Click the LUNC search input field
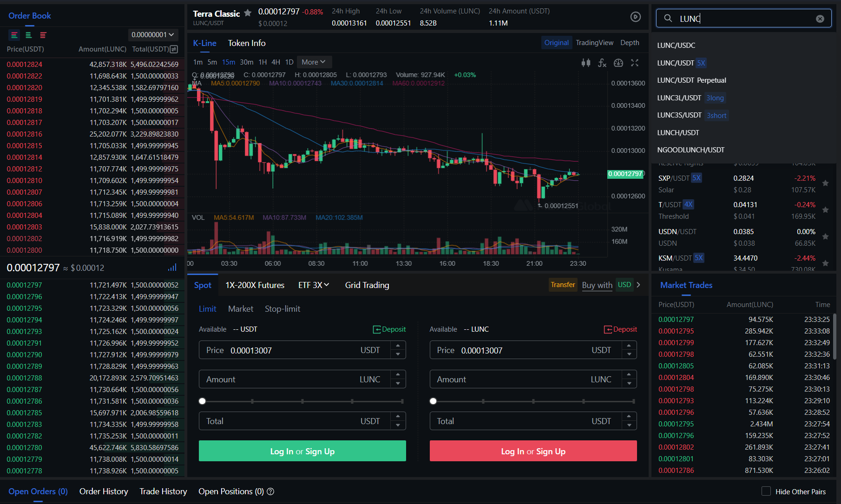Screen dimensions: 841x504 743,19
